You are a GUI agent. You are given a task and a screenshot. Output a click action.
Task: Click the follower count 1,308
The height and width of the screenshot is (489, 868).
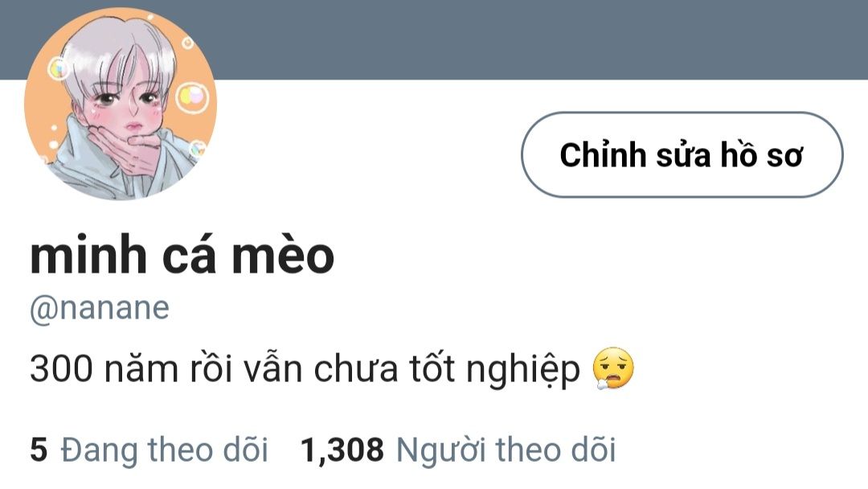[342, 449]
